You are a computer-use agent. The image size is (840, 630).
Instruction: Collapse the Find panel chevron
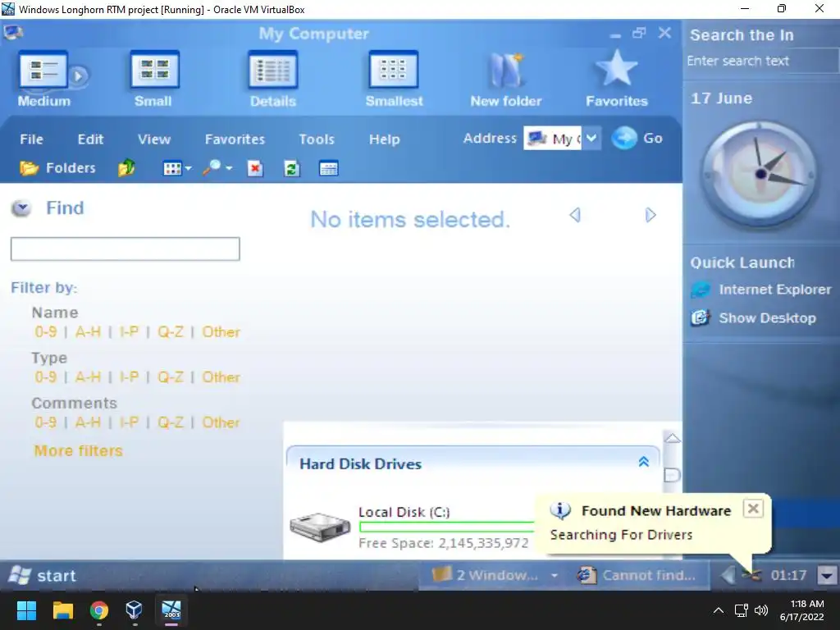click(21, 208)
